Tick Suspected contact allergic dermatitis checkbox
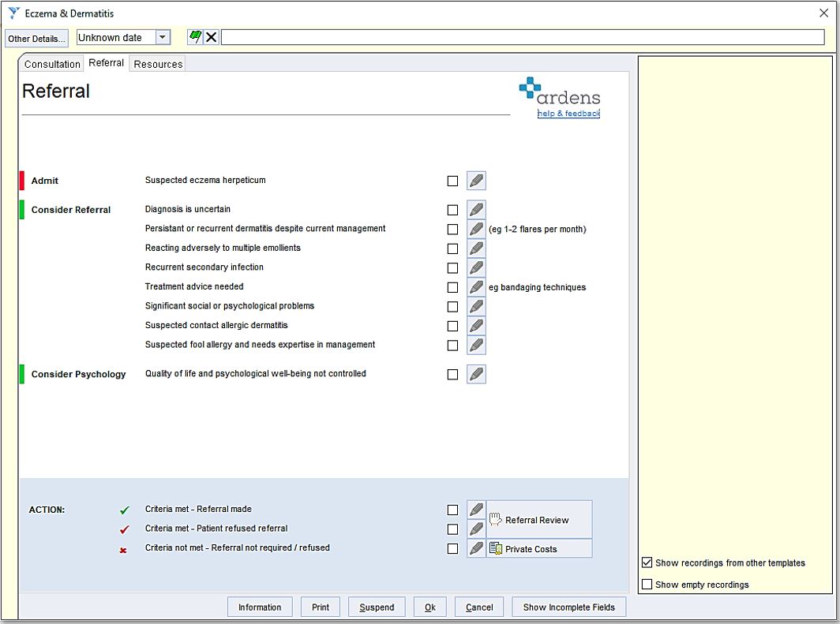 pos(452,326)
